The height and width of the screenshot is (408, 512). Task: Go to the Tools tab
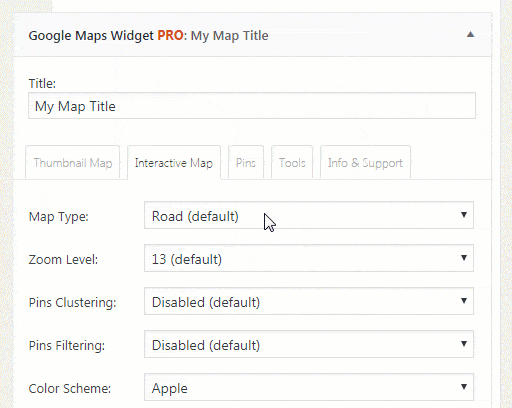292,162
